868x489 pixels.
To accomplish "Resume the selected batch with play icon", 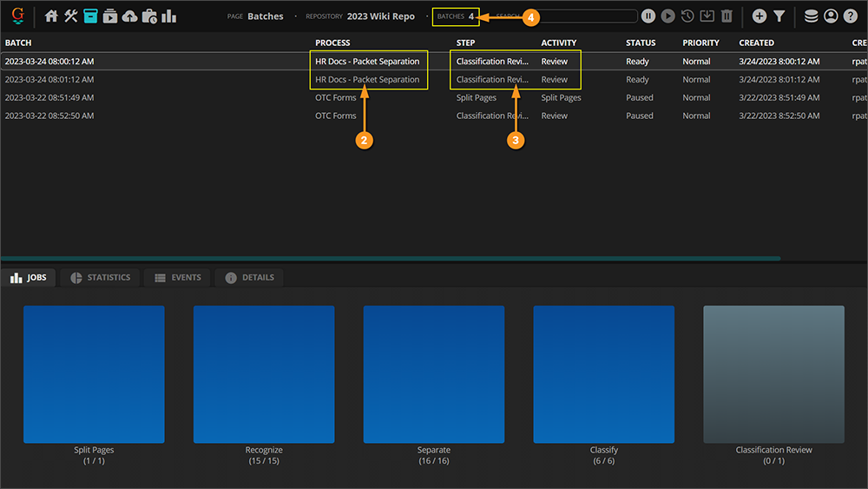I will click(668, 16).
